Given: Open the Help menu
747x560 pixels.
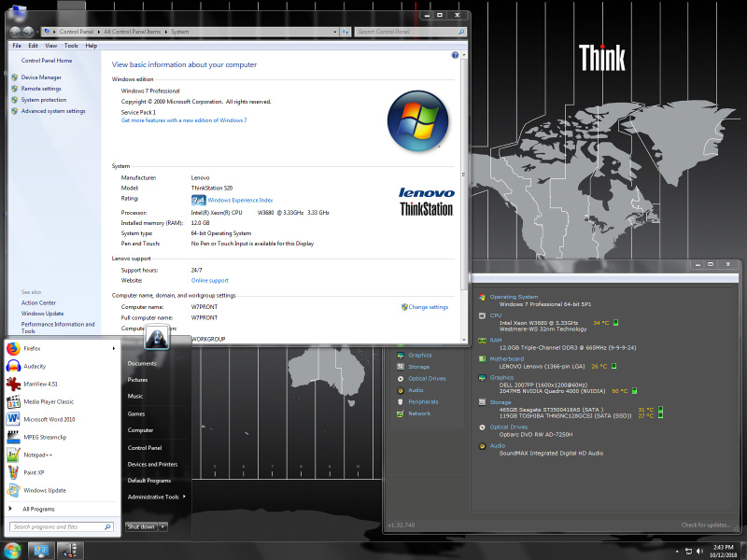Looking at the screenshot, I should (91, 46).
